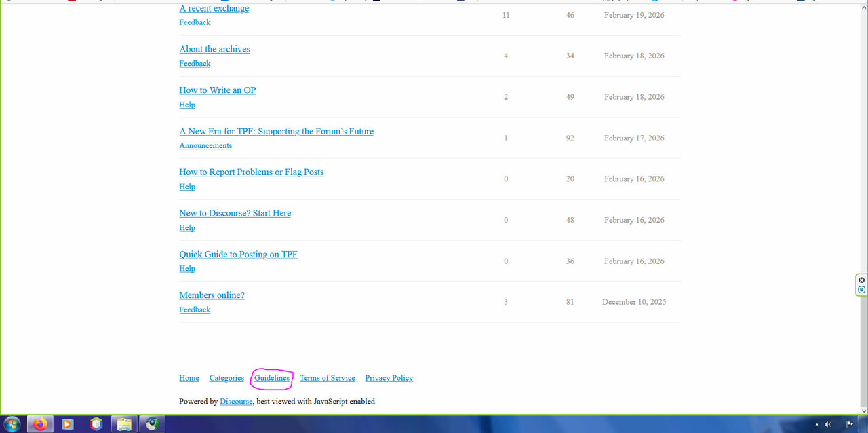This screenshot has width=868, height=433.
Task: Click reply count 0 for 'New to Discourse?'
Action: 506,220
